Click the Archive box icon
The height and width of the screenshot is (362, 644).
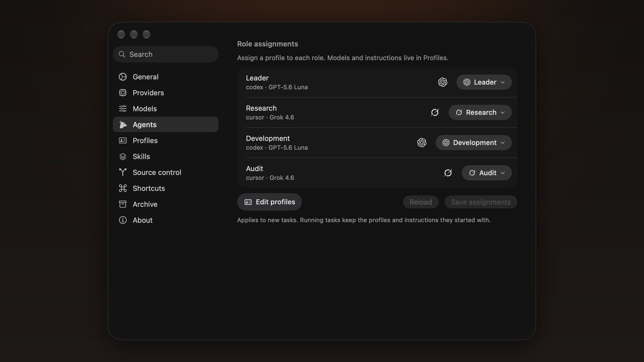pos(123,204)
